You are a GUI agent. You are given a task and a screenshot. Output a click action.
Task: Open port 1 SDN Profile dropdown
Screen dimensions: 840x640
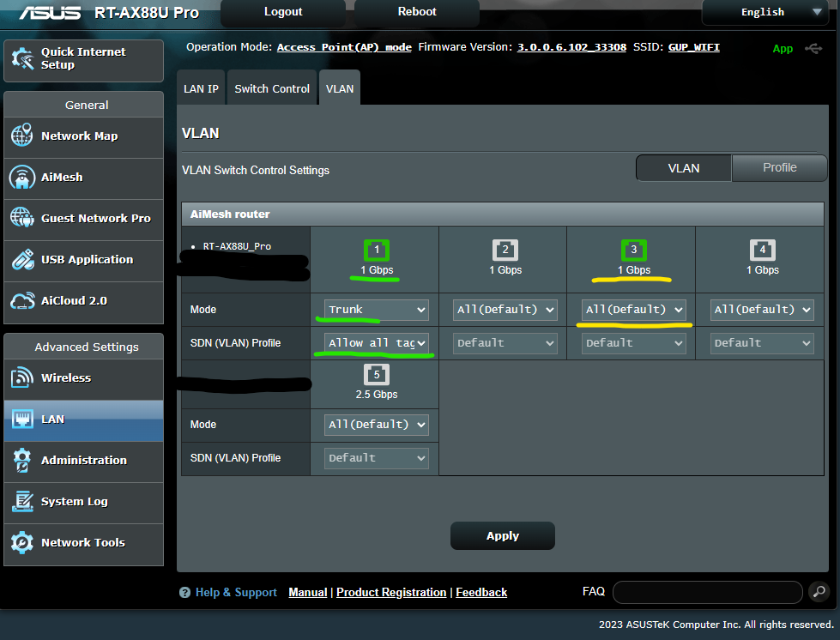(x=376, y=343)
